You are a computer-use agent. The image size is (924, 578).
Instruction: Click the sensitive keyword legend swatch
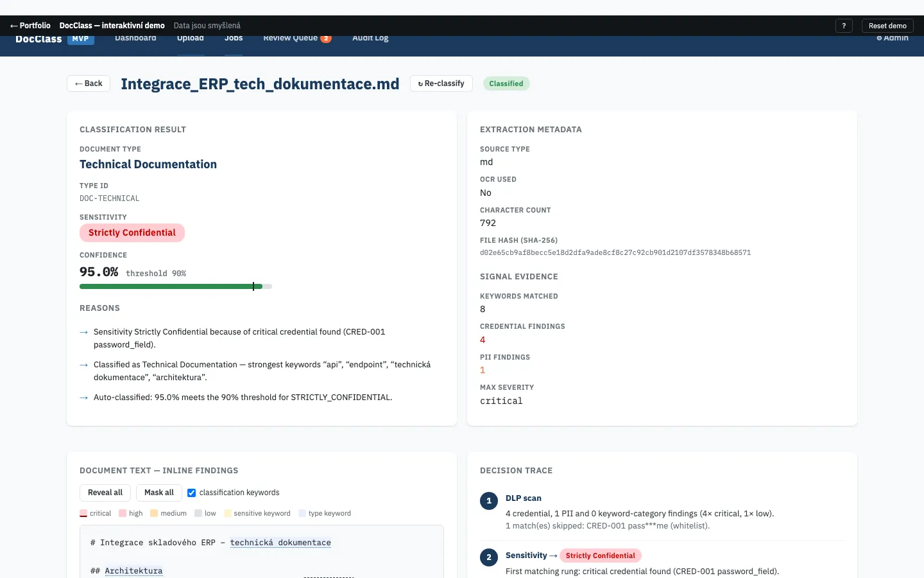tap(227, 513)
